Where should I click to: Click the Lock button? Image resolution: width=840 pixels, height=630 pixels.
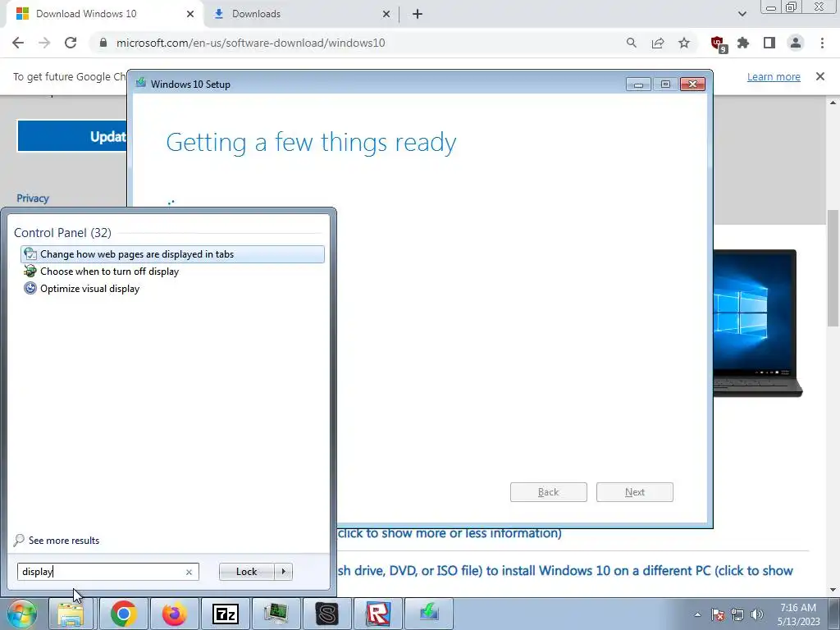(x=246, y=572)
